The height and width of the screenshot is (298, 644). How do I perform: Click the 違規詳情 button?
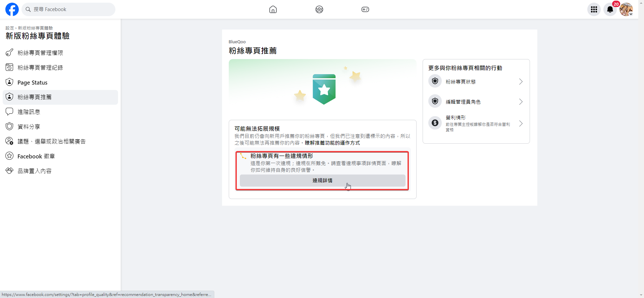[322, 181]
